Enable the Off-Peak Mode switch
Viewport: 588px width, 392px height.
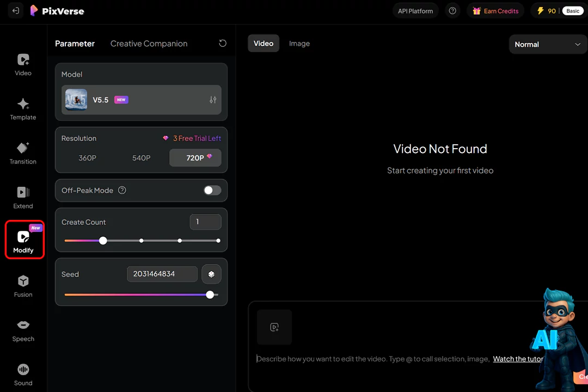coord(212,191)
